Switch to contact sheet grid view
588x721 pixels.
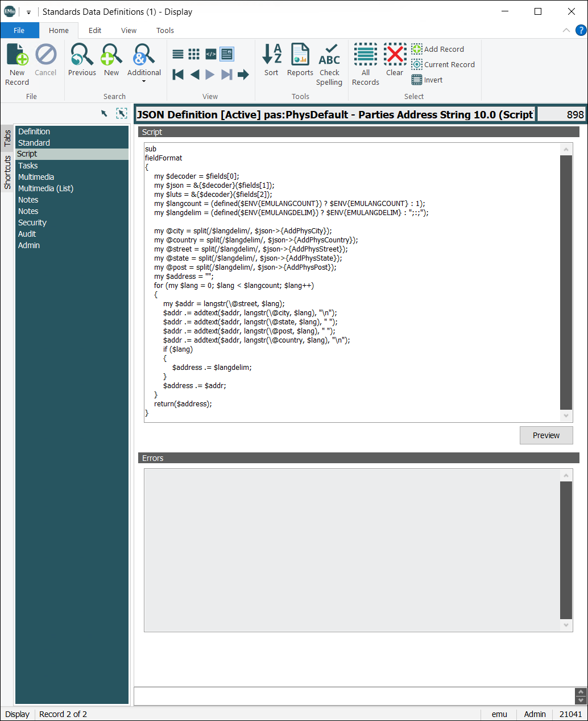coord(194,54)
